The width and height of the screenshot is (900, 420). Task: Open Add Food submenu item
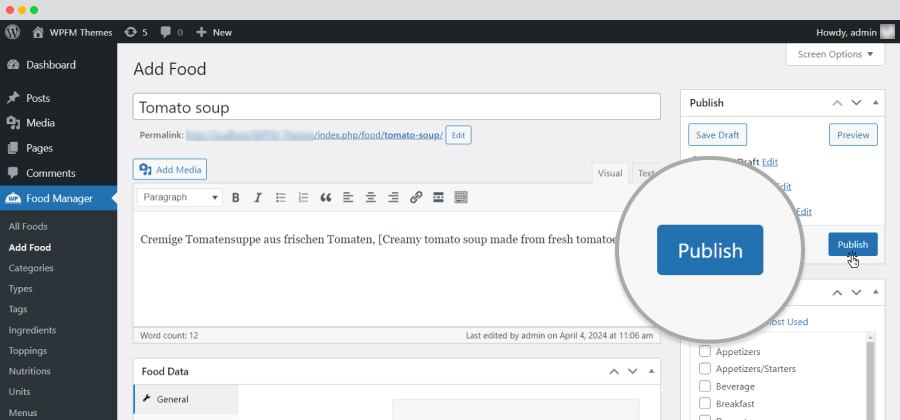[x=30, y=247]
